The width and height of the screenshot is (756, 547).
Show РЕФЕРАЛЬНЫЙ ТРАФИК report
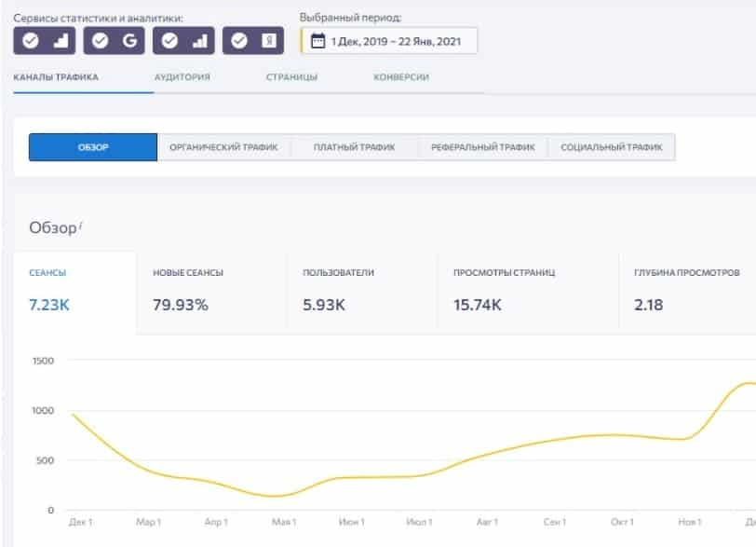click(483, 147)
